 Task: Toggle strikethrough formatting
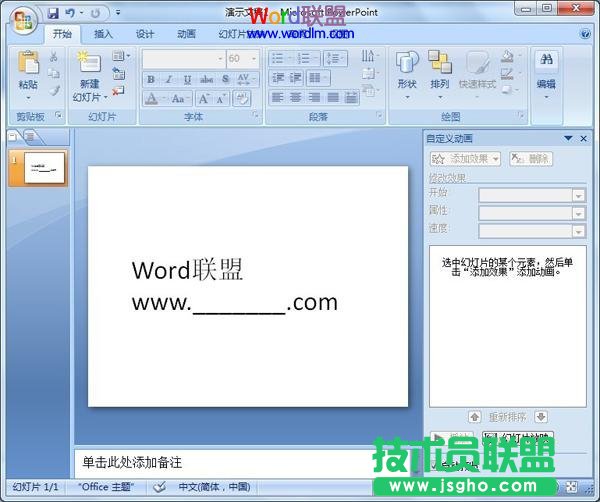pyautogui.click(x=207, y=79)
